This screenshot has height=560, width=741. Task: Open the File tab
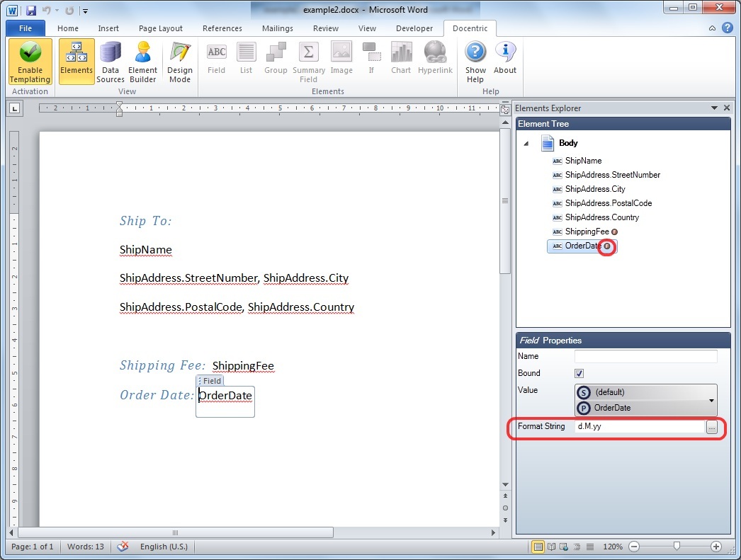(26, 28)
